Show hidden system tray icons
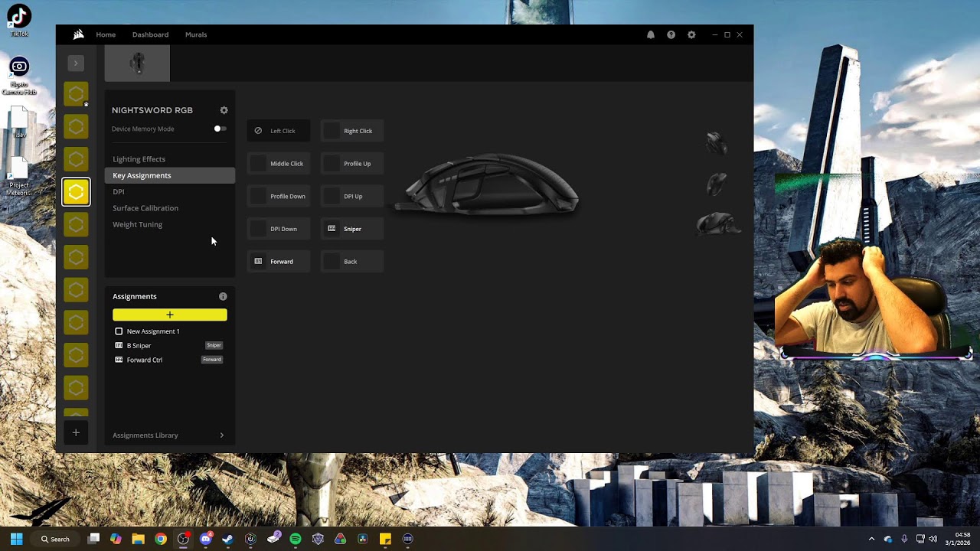Screen dimensions: 980x551 (x=871, y=539)
